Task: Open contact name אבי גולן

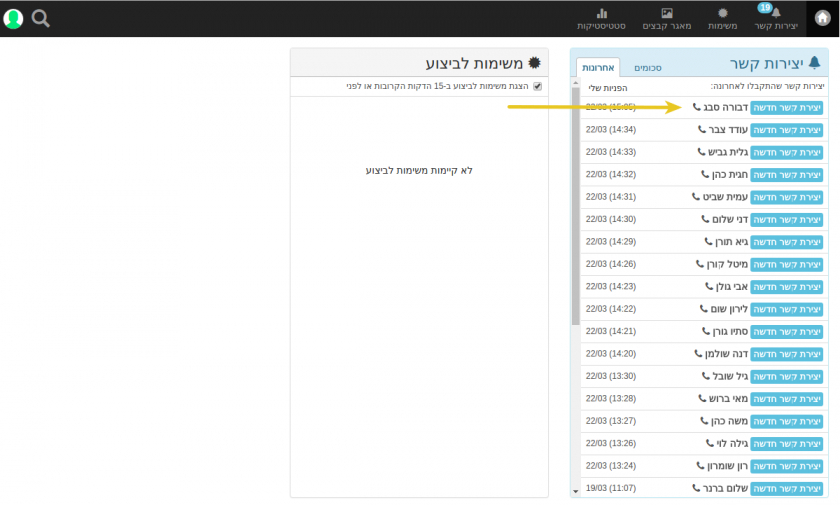Action: tap(732, 287)
